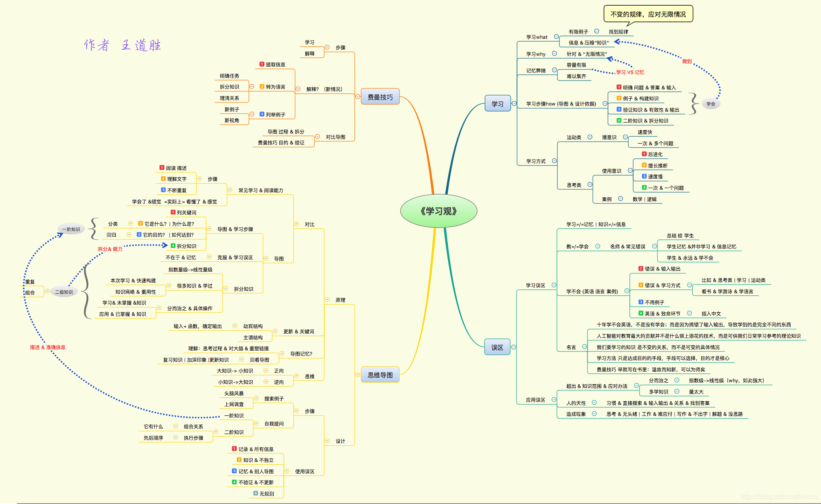Collapse the 误区 branch subtopics
The width and height of the screenshot is (821, 504).
514,347
